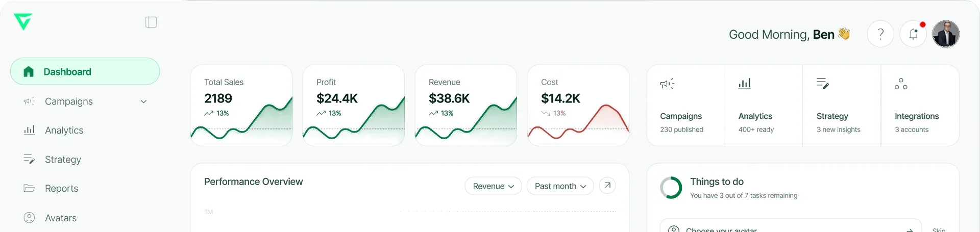The image size is (980, 232).
Task: Click the Strategy pencil-list sidebar icon
Action: (x=29, y=159)
